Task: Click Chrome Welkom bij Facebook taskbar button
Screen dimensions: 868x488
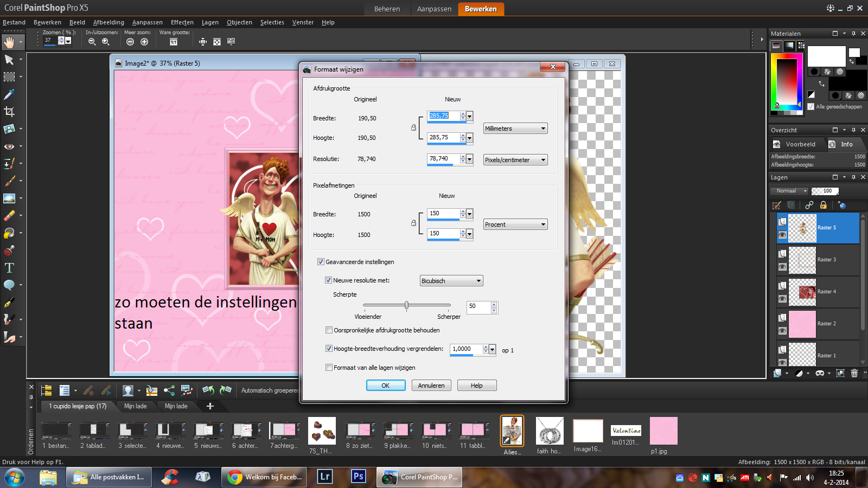Action: (264, 477)
